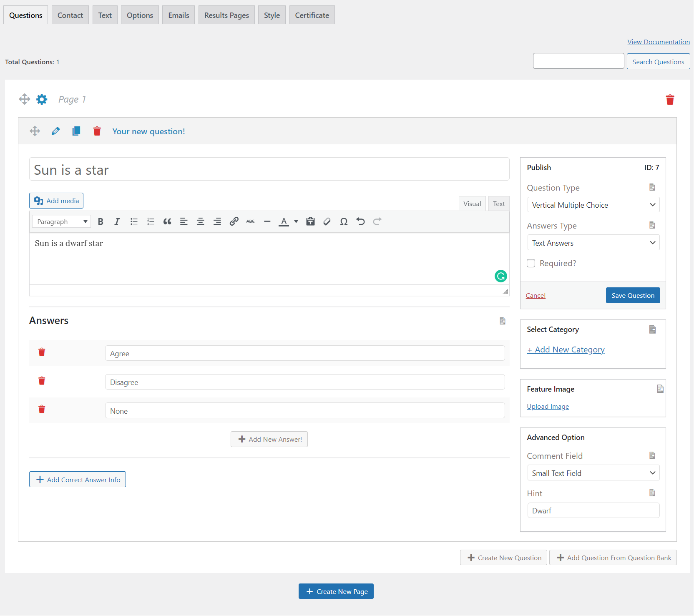This screenshot has width=694, height=616.
Task: Click the paste as text icon
Action: click(x=310, y=221)
